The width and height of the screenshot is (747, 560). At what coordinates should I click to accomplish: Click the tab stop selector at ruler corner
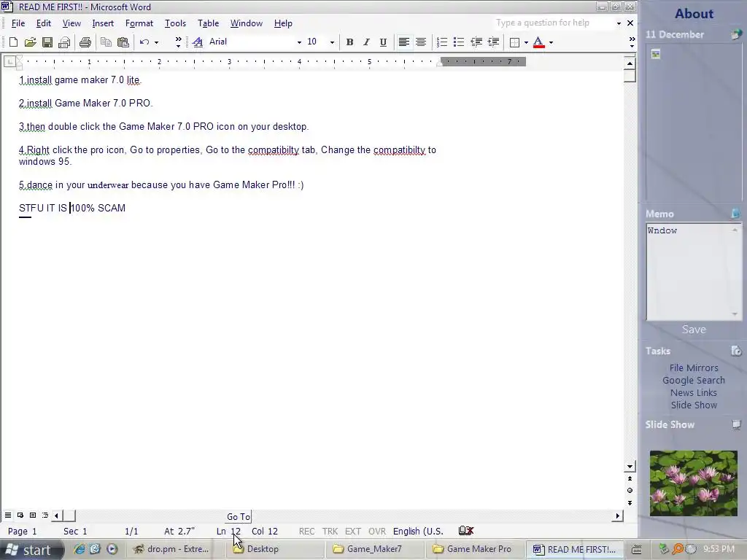click(10, 61)
